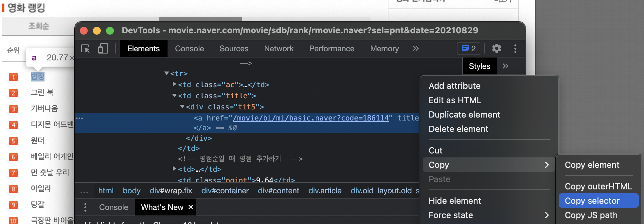Show more DevTools tabs chevron after Memory
The image size is (644, 224).
point(416,49)
